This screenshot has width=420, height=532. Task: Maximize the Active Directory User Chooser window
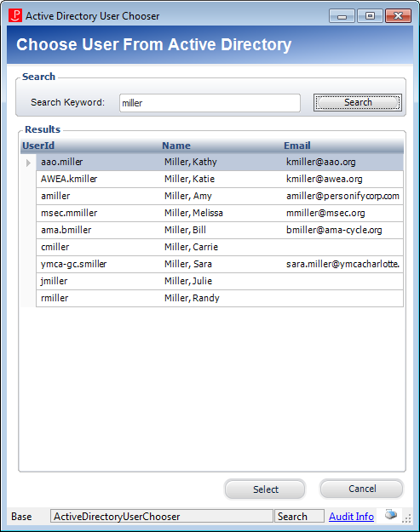(370, 16)
